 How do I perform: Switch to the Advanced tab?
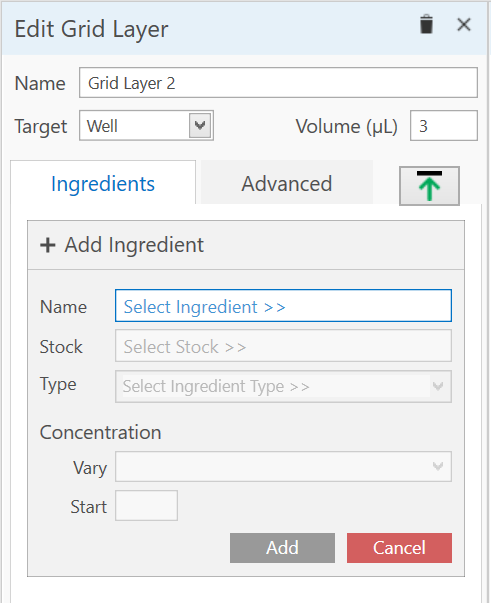click(x=287, y=183)
